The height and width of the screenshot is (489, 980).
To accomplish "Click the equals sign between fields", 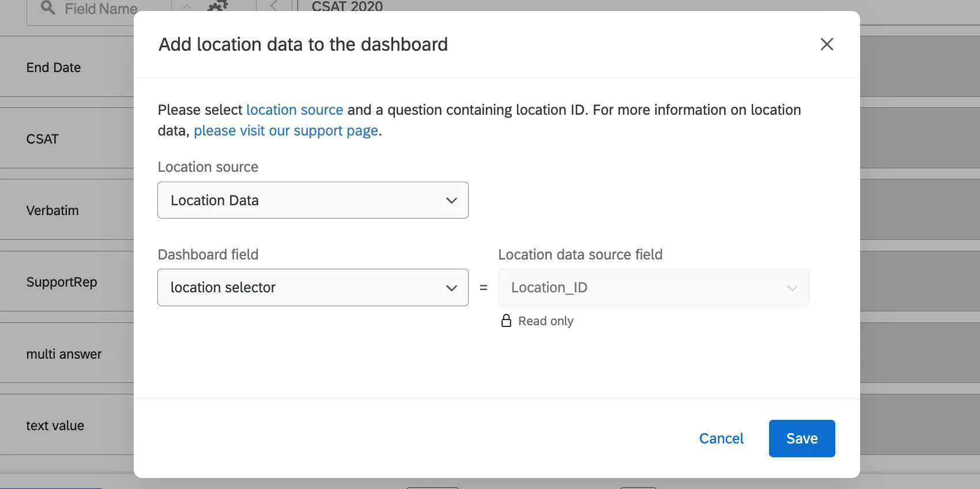I will point(483,287).
